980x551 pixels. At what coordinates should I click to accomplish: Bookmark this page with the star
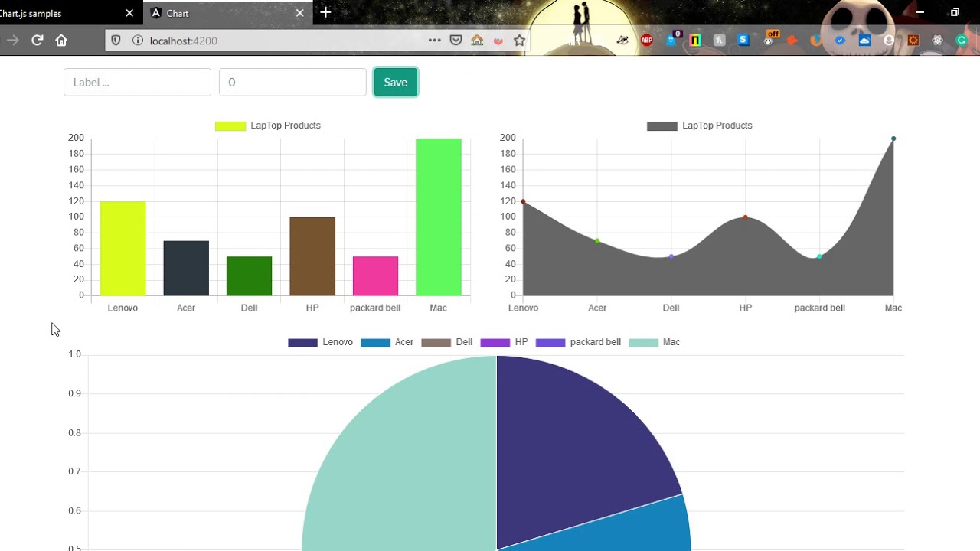point(519,41)
